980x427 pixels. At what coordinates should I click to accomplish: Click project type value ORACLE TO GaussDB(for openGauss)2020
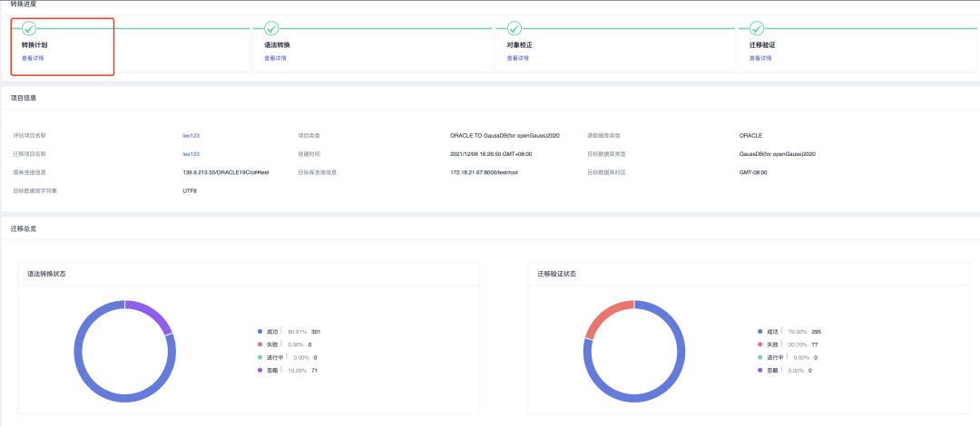point(505,135)
